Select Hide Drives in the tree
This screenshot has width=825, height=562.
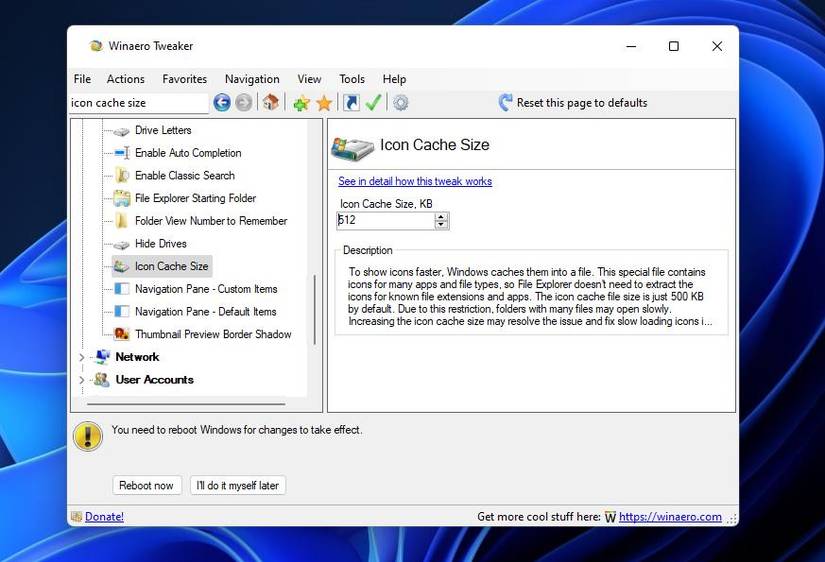160,243
